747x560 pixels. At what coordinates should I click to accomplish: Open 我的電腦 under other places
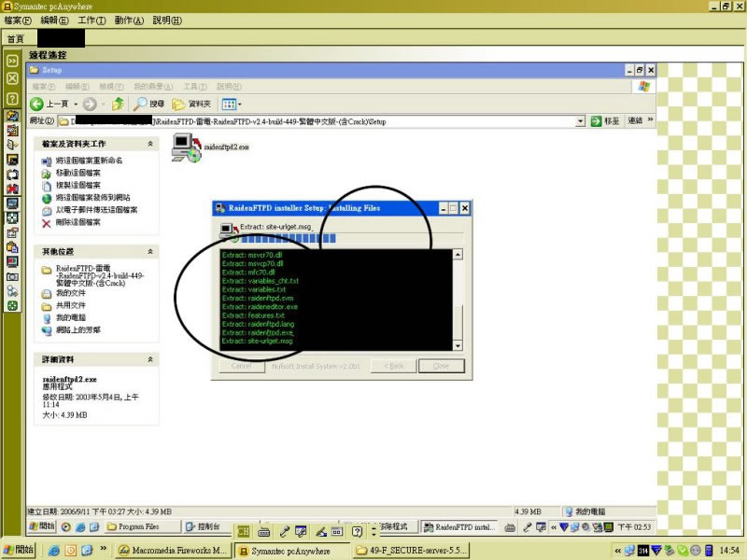(71, 317)
